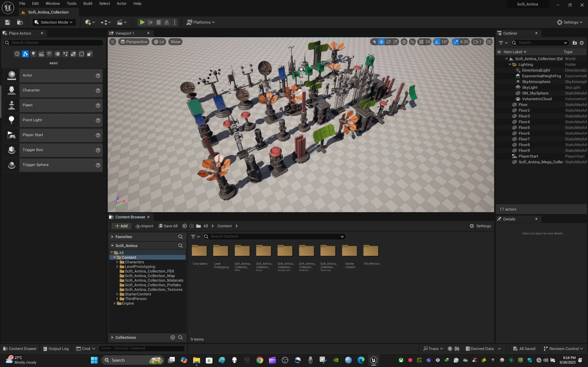Switch to the Content Browser tab

click(130, 217)
